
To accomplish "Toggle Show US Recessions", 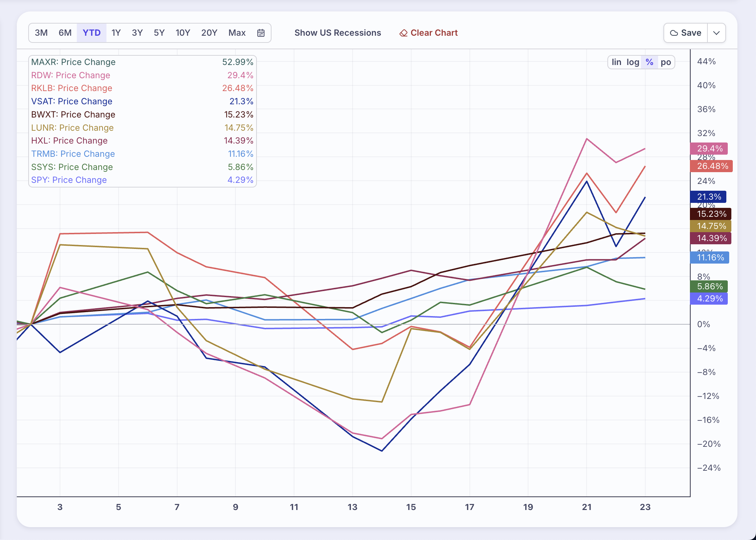I will [337, 33].
